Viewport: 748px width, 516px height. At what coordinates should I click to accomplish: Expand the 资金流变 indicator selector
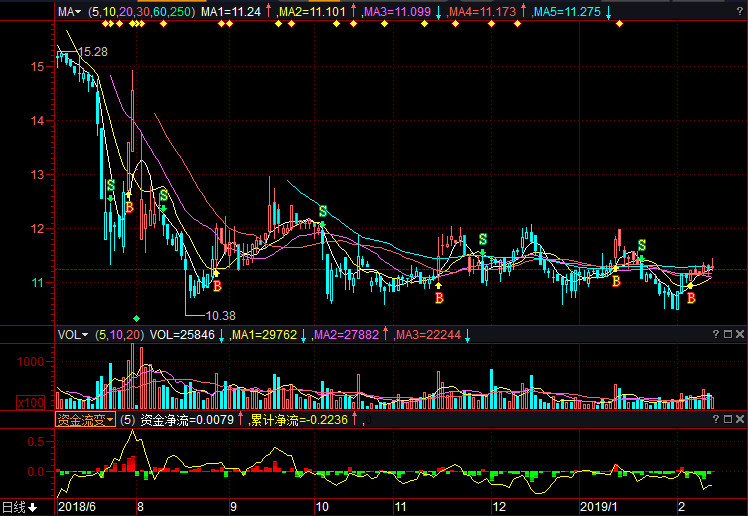pos(85,420)
